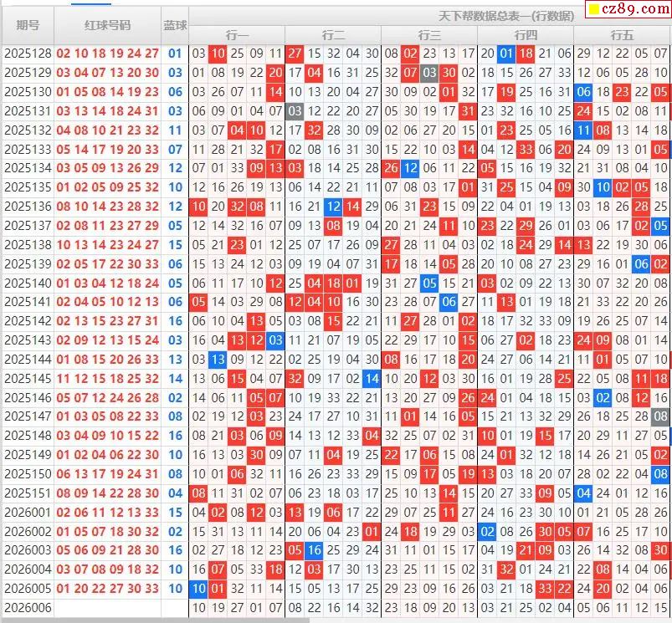The width and height of the screenshot is (672, 623).
Task: Select the 行三 column group header
Action: point(429,35)
